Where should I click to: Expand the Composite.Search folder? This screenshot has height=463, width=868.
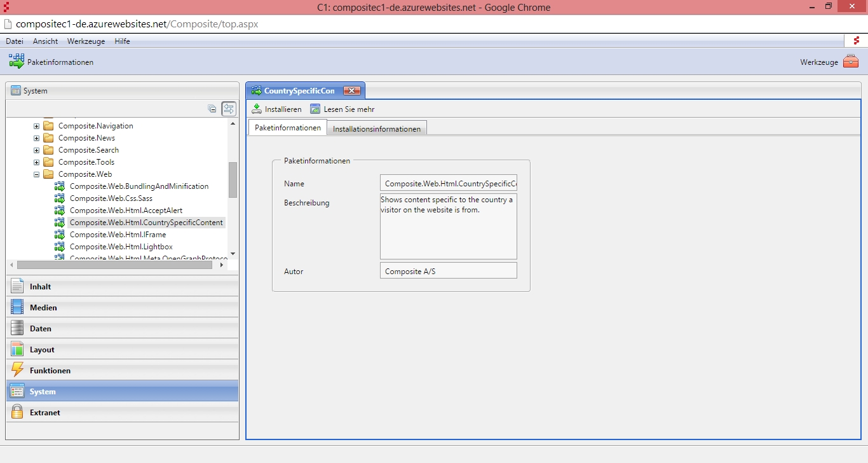36,150
